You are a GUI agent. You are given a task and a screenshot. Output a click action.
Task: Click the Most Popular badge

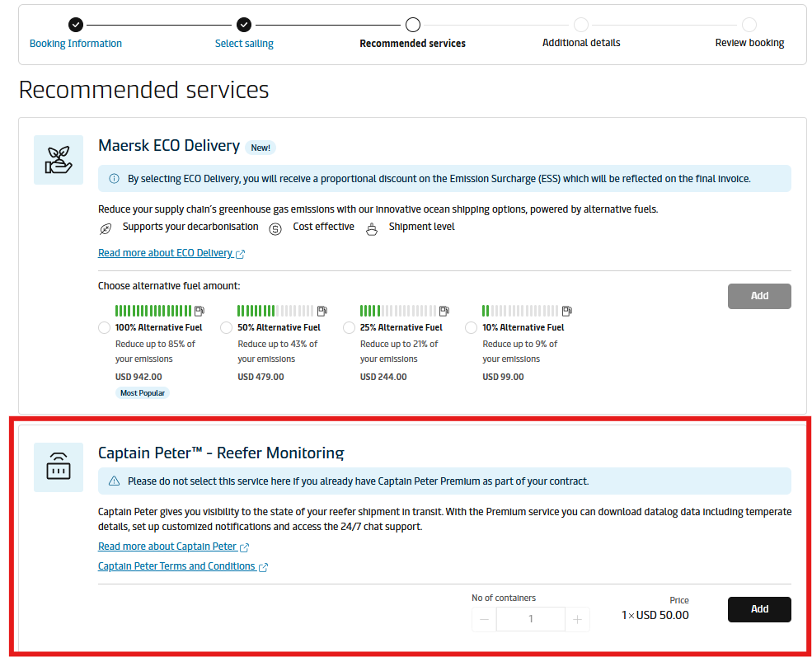tap(143, 393)
